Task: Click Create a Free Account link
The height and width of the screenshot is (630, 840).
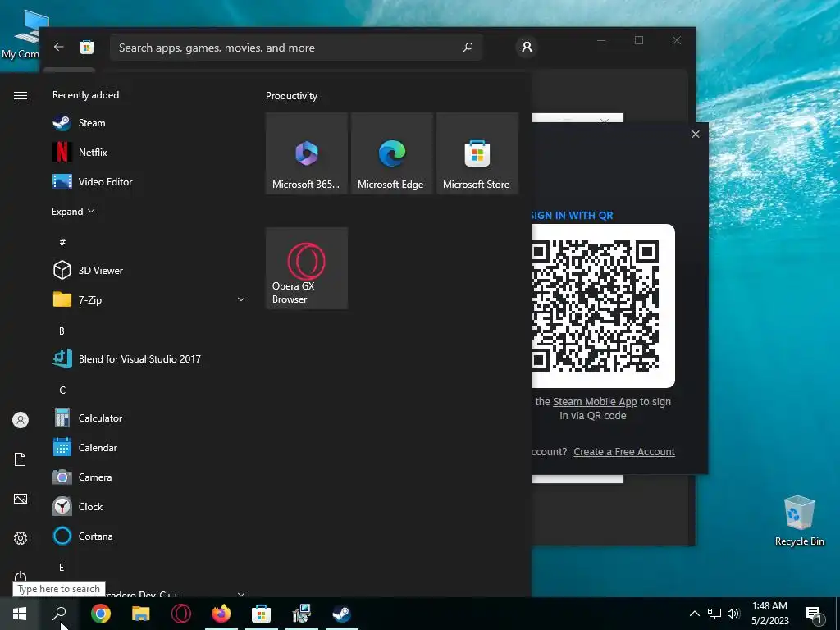Action: click(x=624, y=452)
